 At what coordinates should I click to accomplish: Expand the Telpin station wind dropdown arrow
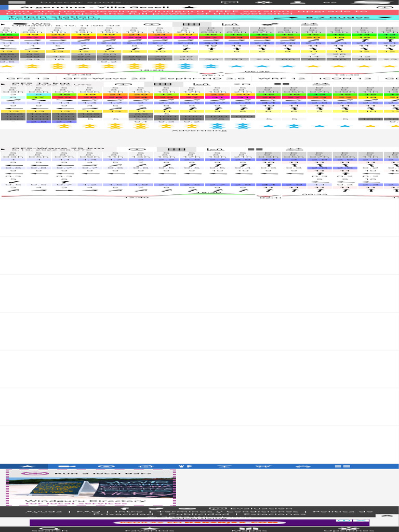(385, 18)
